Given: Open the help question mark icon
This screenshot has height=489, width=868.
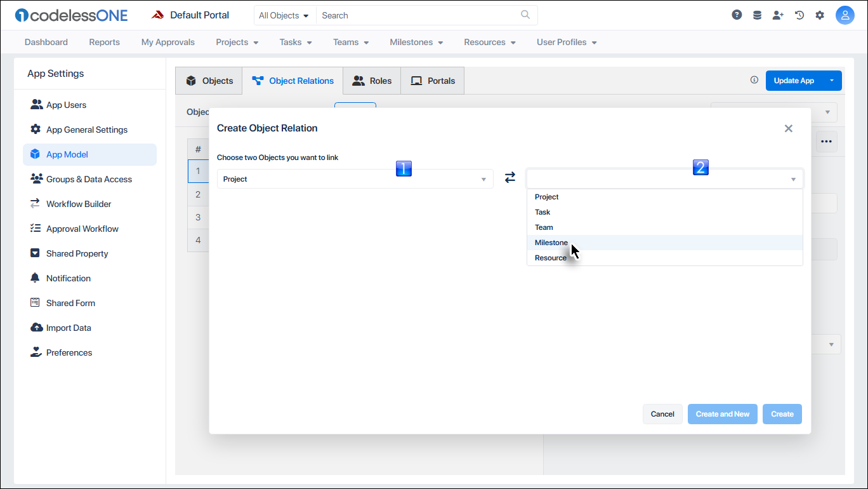Looking at the screenshot, I should click(x=737, y=15).
